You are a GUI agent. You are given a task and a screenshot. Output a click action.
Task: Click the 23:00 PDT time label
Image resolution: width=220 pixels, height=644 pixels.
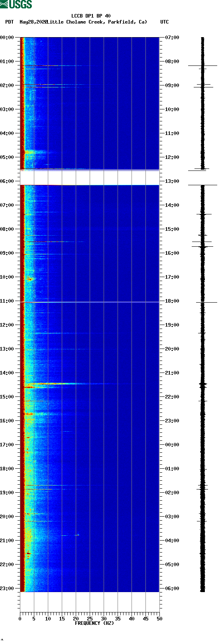[x=7, y=589]
